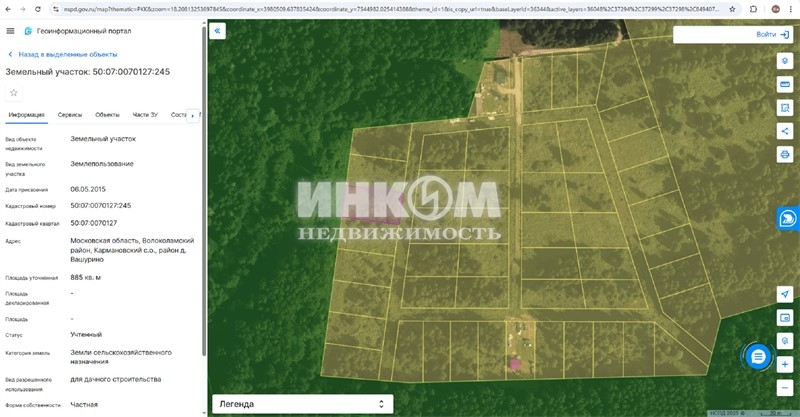Click the Земельный участок heading title

88,72
